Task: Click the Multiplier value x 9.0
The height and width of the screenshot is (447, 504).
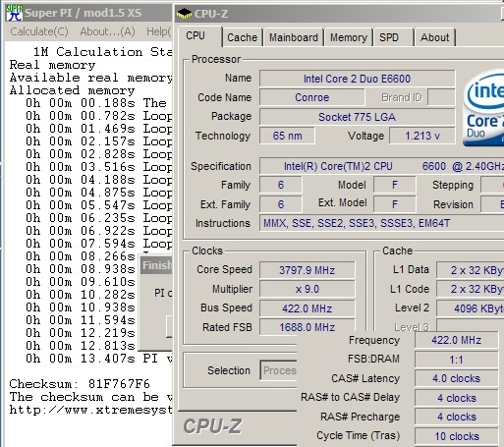Action: [x=308, y=289]
